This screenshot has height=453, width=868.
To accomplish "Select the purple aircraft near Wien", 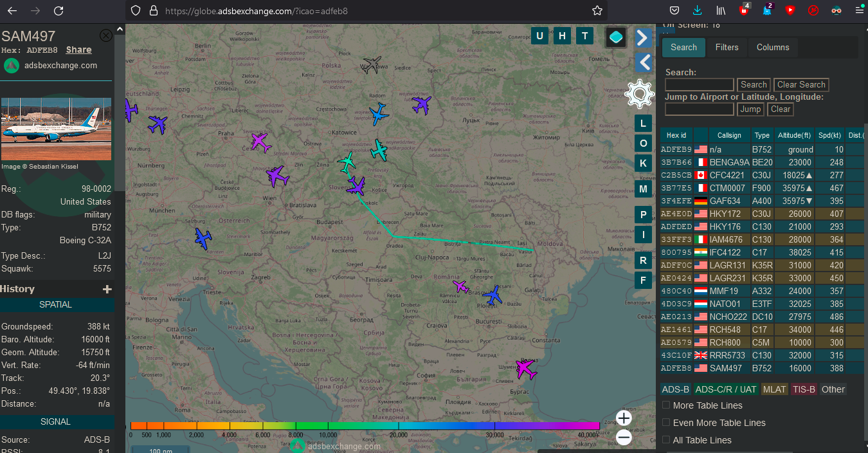I will (x=277, y=175).
